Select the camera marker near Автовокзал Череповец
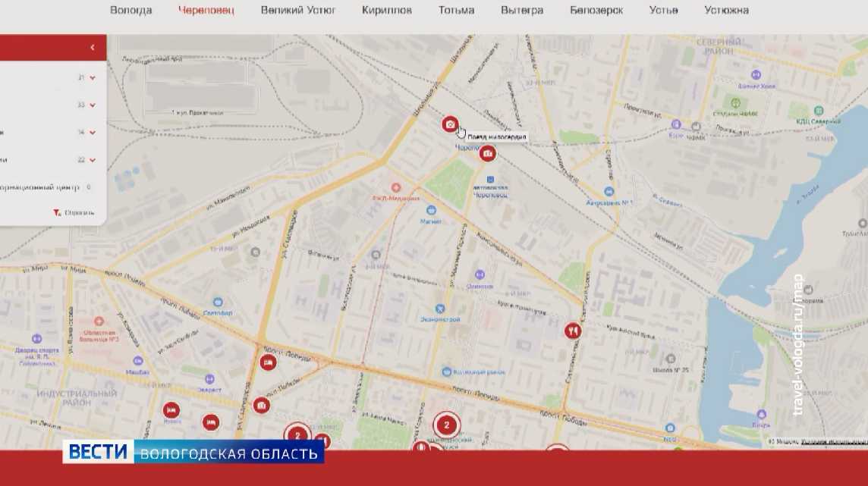The width and height of the screenshot is (868, 486). coord(487,153)
